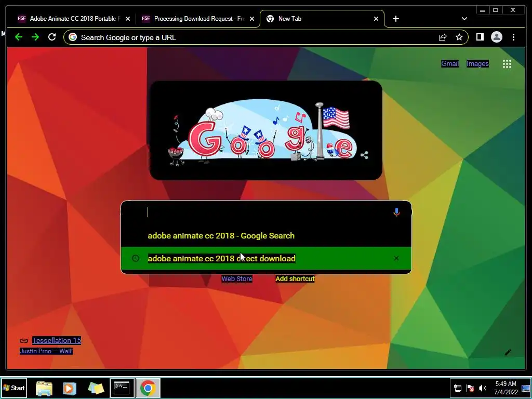Click the clock history icon in suggestion row
The width and height of the screenshot is (532, 399).
click(x=136, y=259)
